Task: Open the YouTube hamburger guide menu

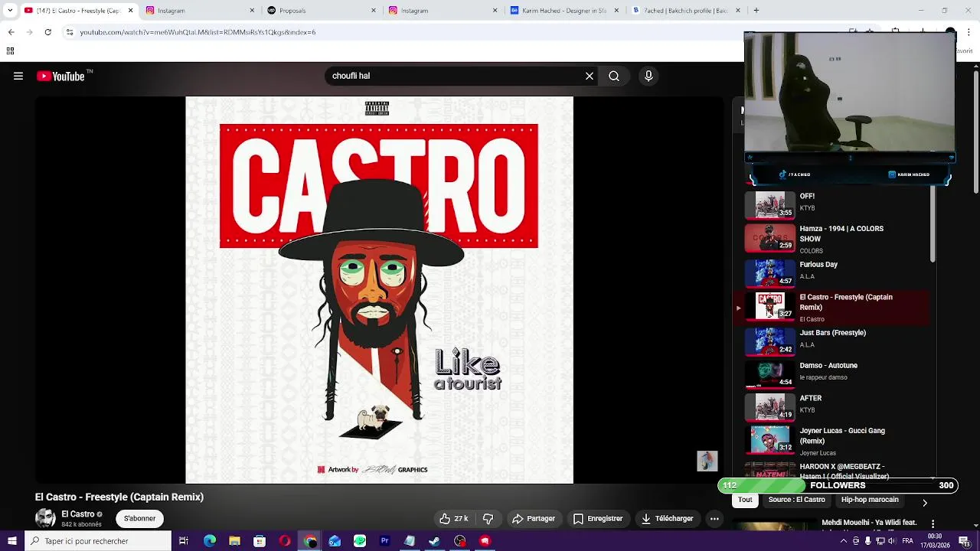Action: (x=18, y=76)
